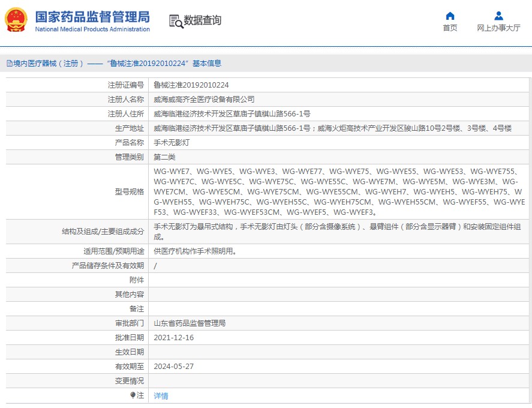532x408 pixels.
Task: Click 结构及组成/主要组成成分 label
Action: [x=103, y=232]
